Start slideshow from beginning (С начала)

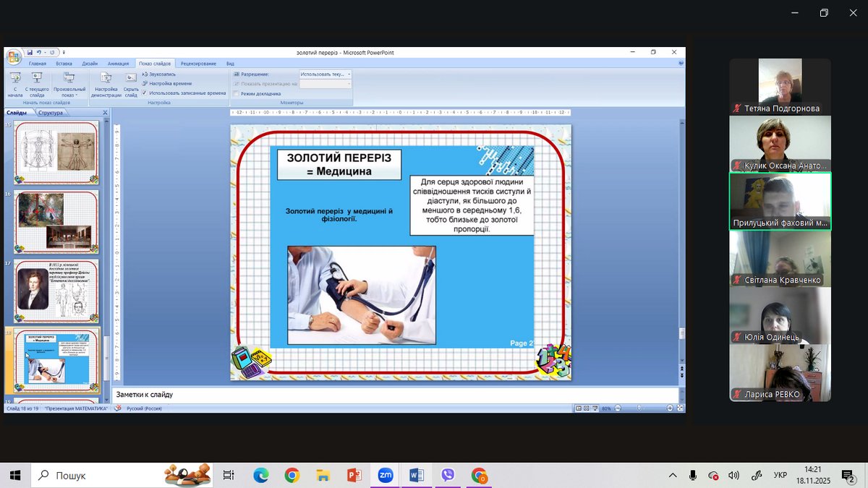[x=15, y=78]
